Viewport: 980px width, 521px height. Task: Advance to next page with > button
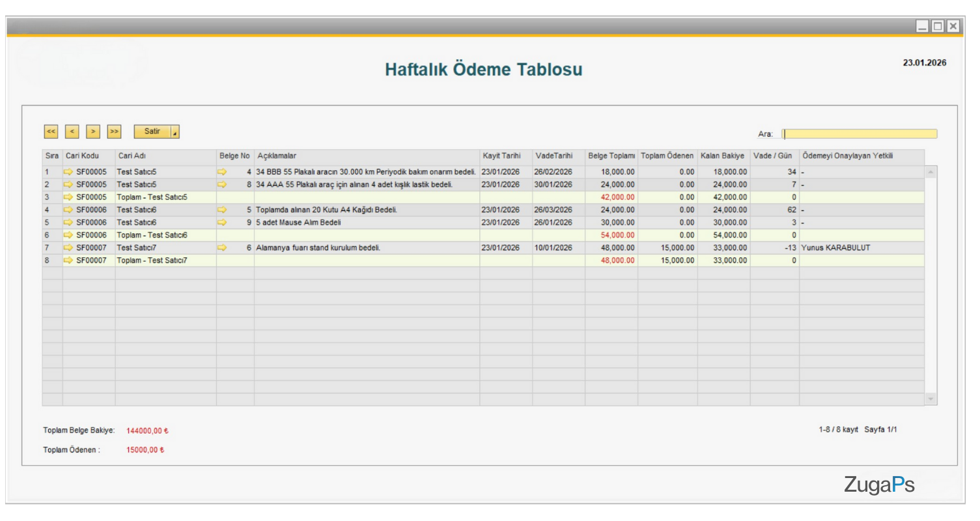point(92,132)
